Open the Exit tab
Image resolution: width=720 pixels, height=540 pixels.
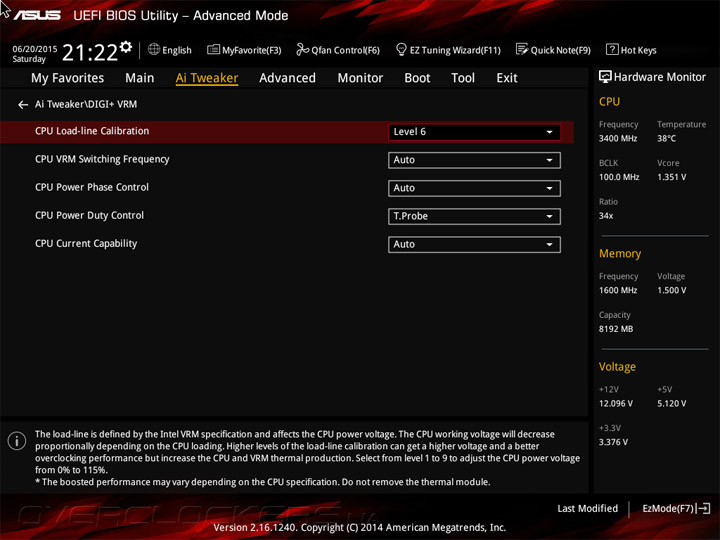506,78
